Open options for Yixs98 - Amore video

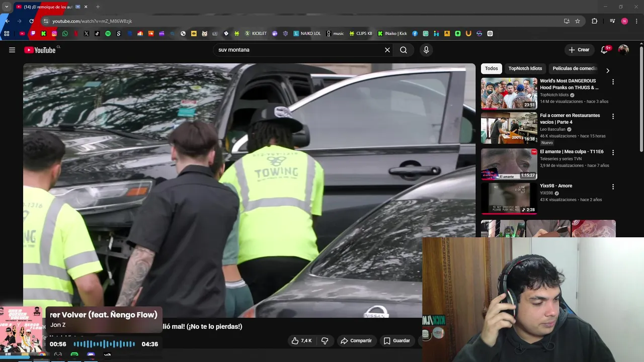[613, 187]
